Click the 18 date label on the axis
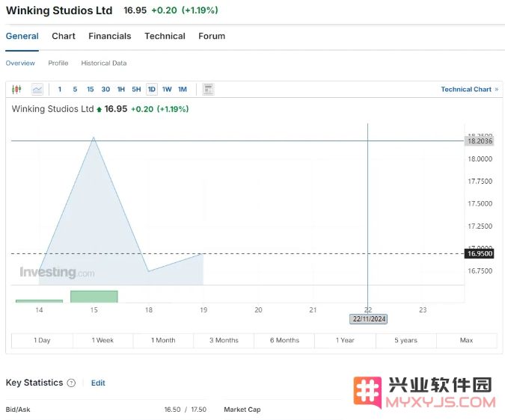Image resolution: width=505 pixels, height=420 pixels. (149, 309)
